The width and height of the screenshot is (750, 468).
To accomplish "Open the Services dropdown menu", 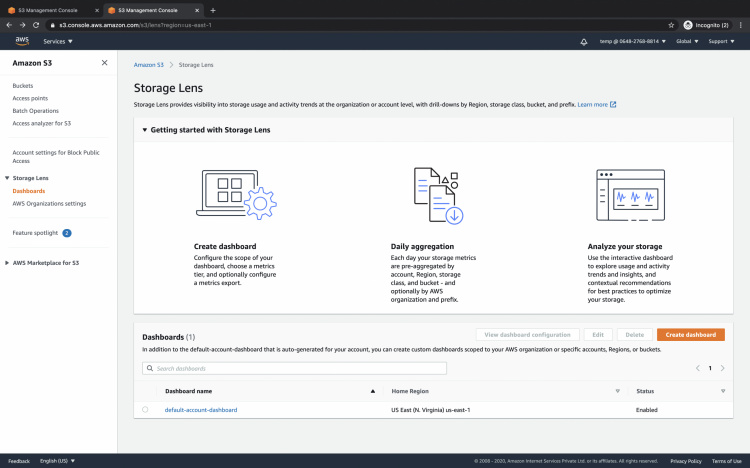I will click(58, 42).
